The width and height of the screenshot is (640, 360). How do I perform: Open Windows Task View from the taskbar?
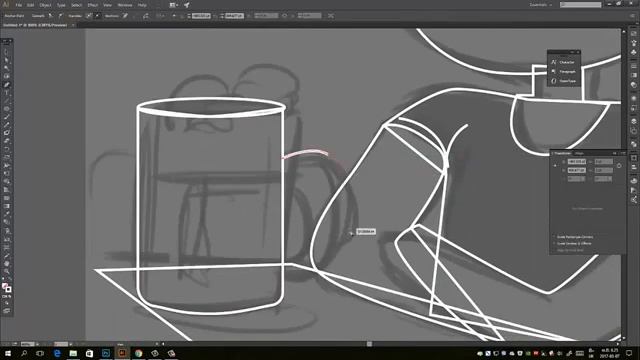(40, 353)
